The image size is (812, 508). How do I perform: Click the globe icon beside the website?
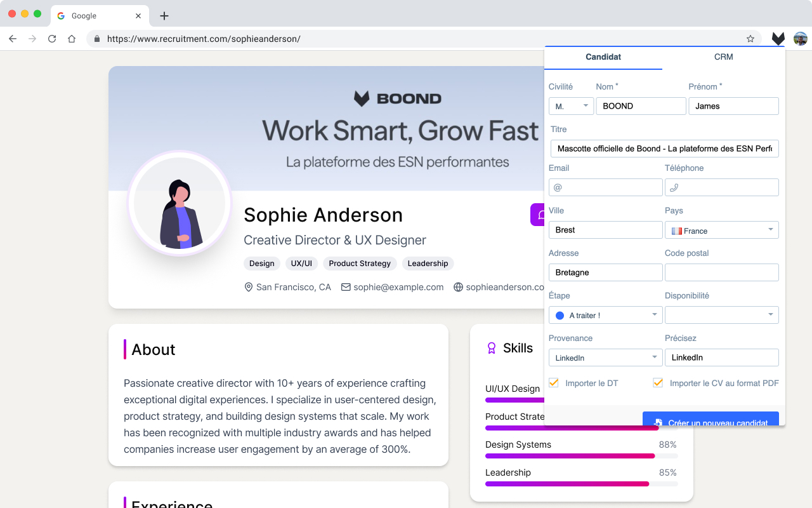tap(458, 287)
